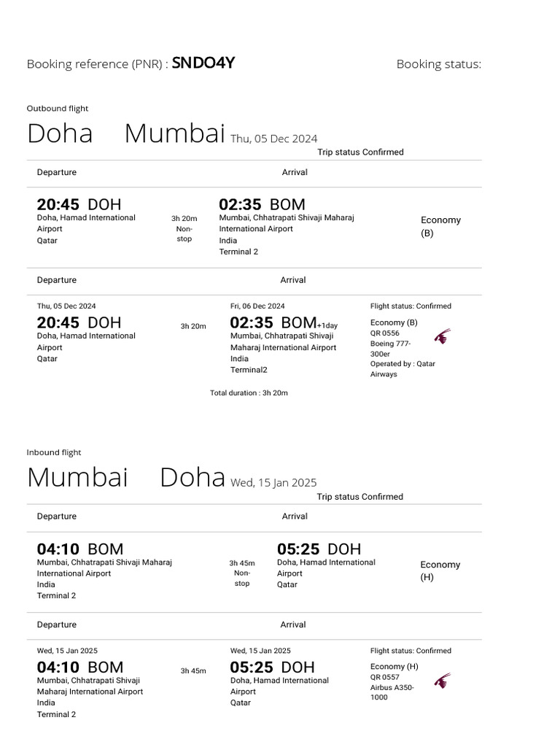Click the QR 0557 flight number
The height and width of the screenshot is (747, 560).
385,677
